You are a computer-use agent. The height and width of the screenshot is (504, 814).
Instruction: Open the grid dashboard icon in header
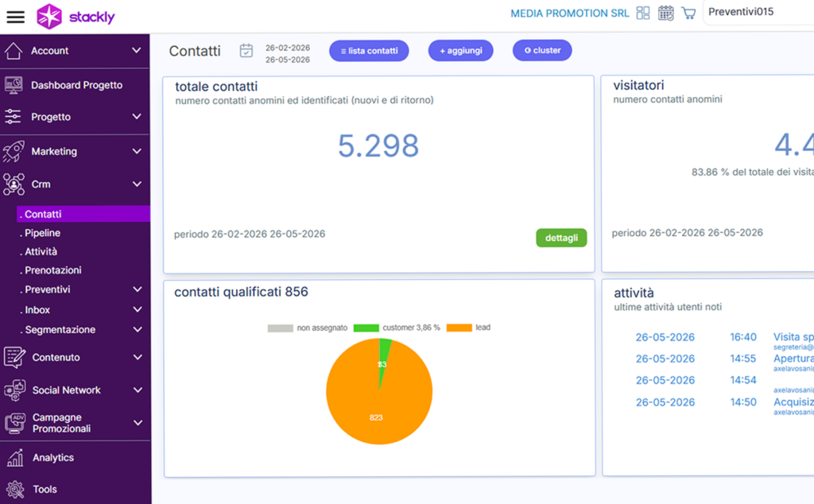click(642, 13)
